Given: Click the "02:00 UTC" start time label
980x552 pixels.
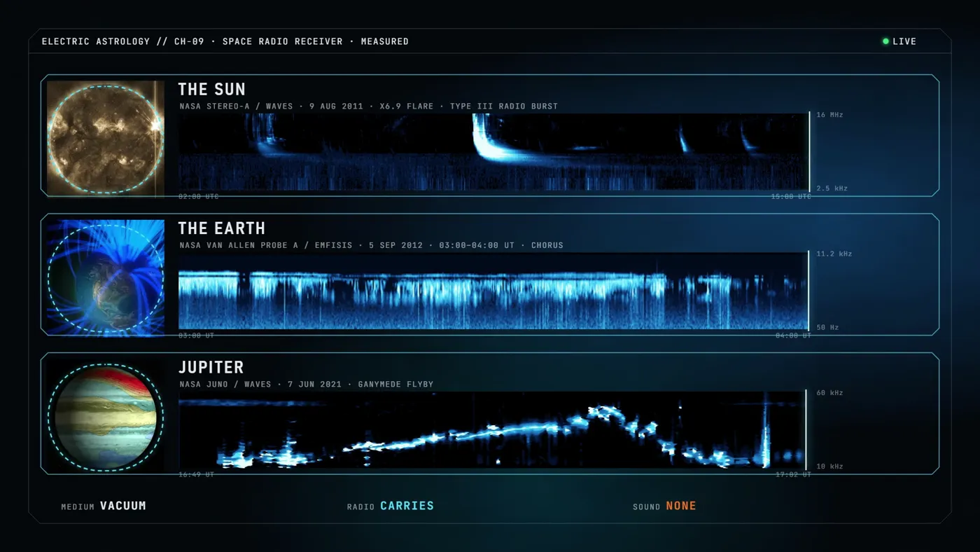Looking at the screenshot, I should tap(199, 197).
